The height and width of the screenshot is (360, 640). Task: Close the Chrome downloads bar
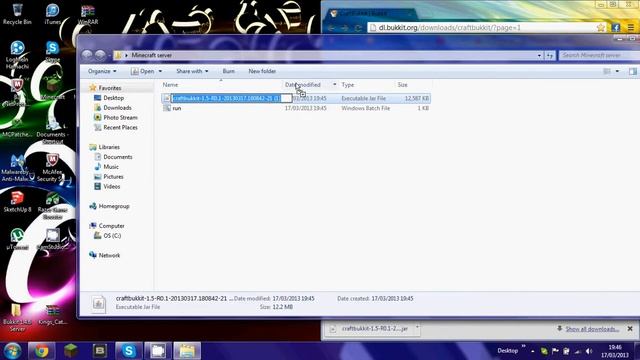630,329
